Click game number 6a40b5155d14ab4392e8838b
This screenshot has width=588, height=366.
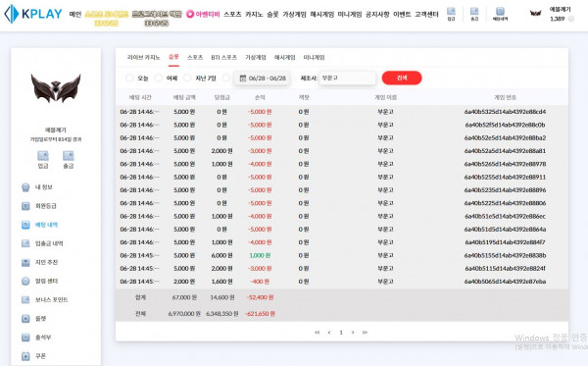click(x=505, y=255)
